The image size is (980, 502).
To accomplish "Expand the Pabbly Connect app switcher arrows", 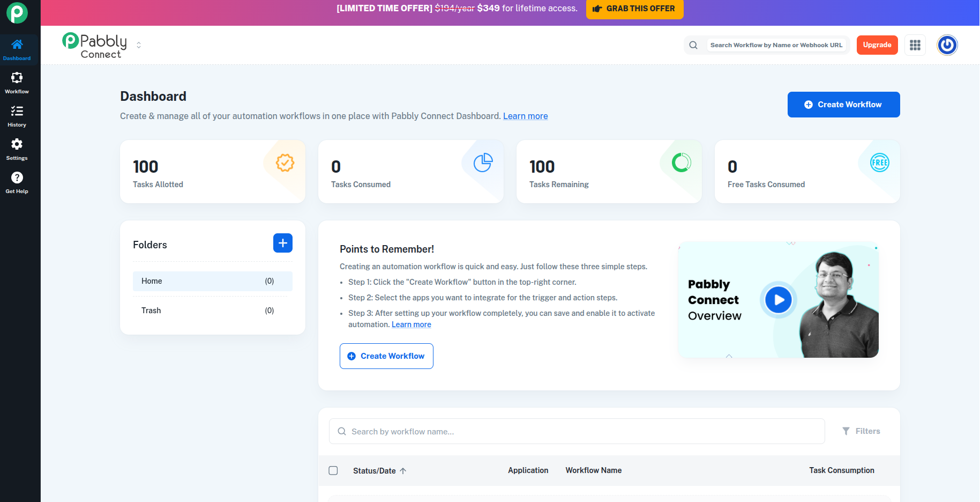I will 139,45.
